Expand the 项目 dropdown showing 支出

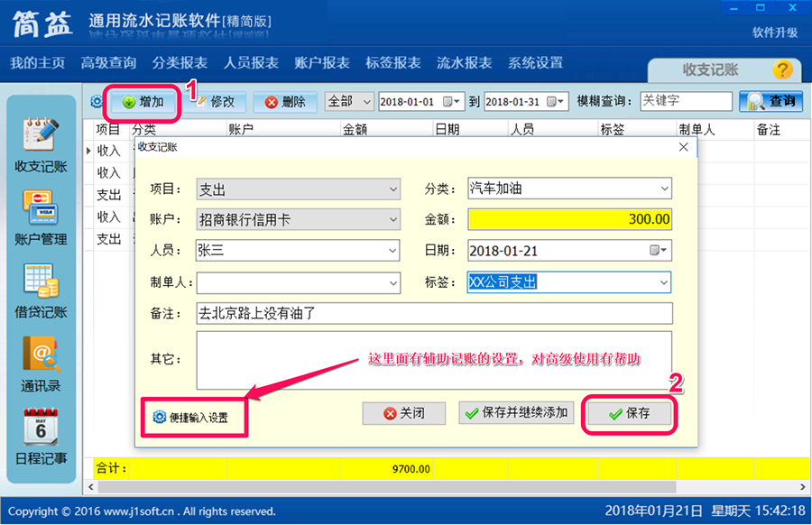(x=393, y=189)
